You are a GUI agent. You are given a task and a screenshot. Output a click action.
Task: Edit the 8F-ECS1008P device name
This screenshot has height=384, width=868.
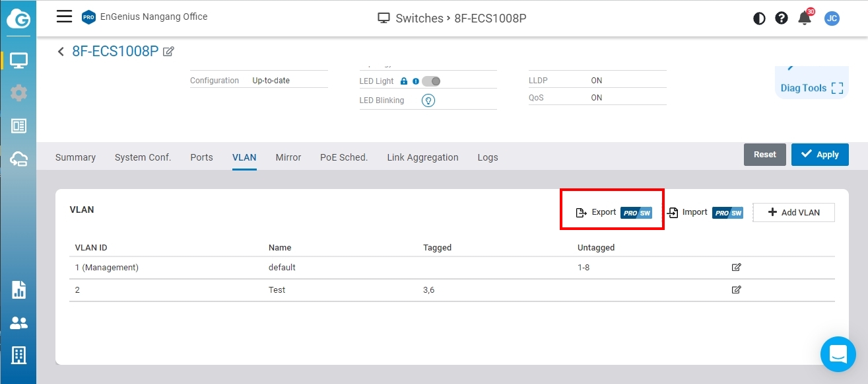(168, 52)
